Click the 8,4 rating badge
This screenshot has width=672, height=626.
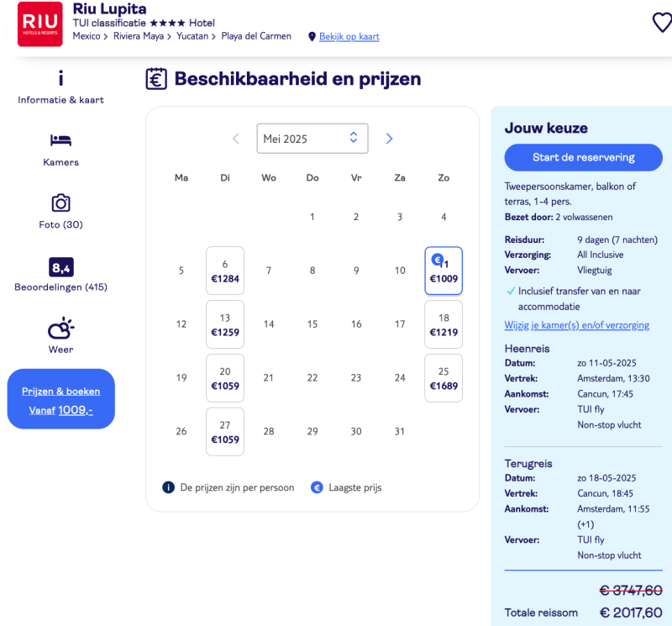[x=60, y=267]
